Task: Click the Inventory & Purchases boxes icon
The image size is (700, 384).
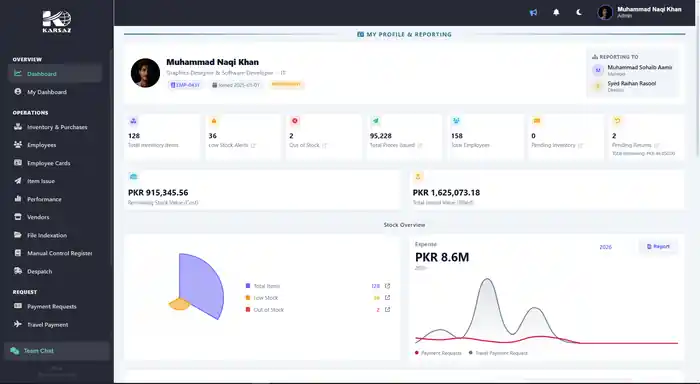Action: pyautogui.click(x=18, y=127)
